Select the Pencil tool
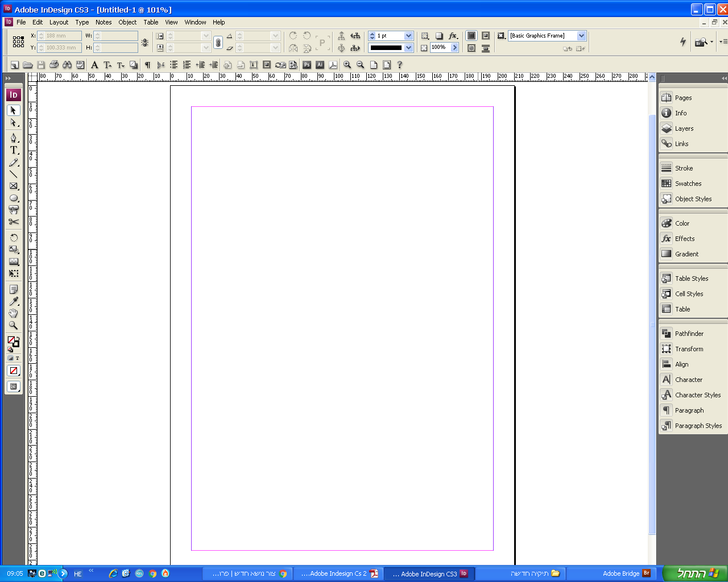 [x=14, y=163]
